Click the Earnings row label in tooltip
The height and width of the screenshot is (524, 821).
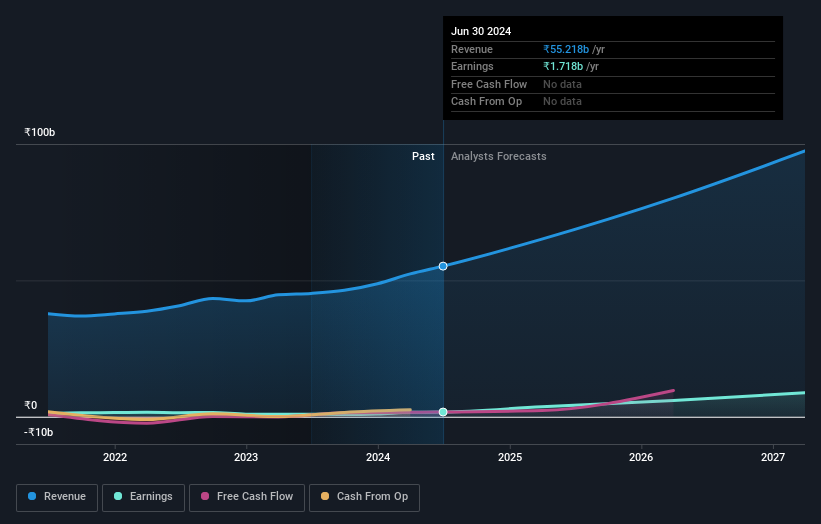pyautogui.click(x=472, y=66)
